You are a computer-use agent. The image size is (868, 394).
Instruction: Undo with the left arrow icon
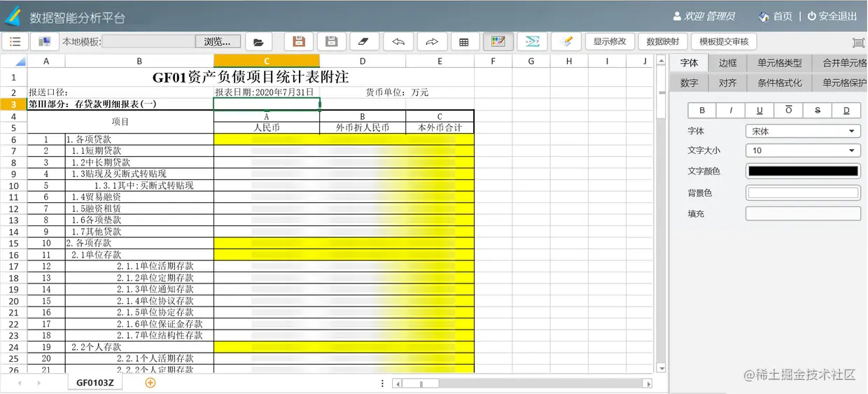coord(398,42)
